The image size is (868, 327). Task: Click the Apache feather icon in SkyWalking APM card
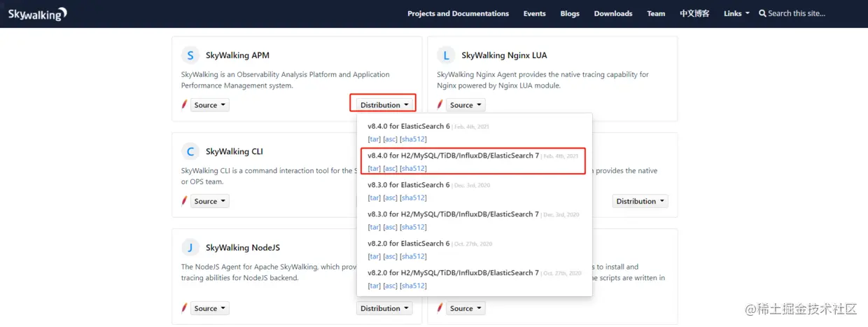pos(185,105)
